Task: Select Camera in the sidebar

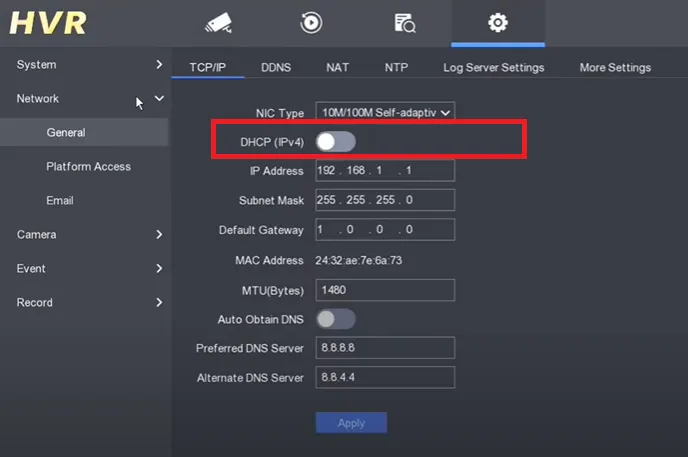Action: [36, 235]
